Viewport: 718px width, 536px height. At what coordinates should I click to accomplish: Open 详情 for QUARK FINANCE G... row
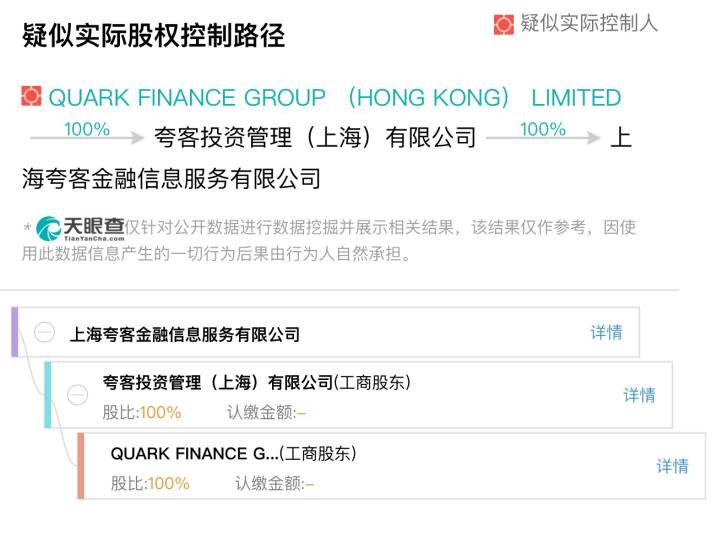(672, 466)
